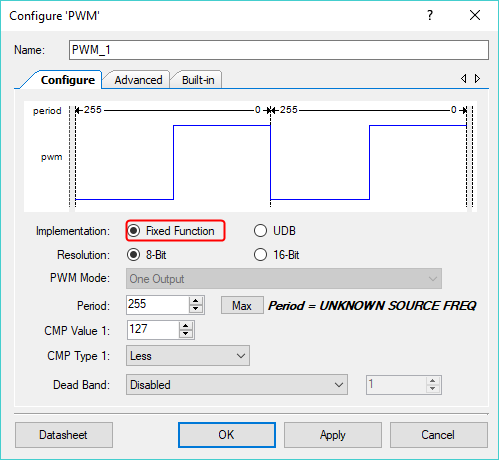Image resolution: width=499 pixels, height=460 pixels.
Task: Decrease Period with the down spinner arrow
Action: (196, 309)
